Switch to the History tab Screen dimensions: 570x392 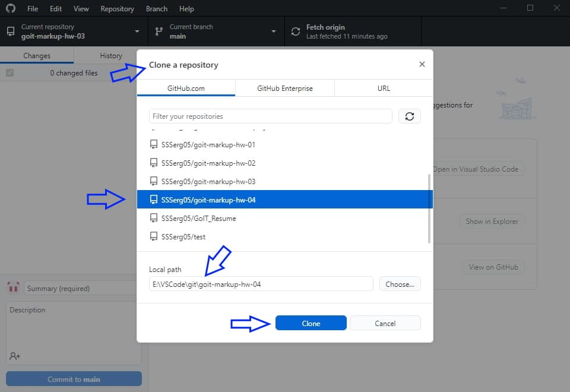[x=110, y=55]
